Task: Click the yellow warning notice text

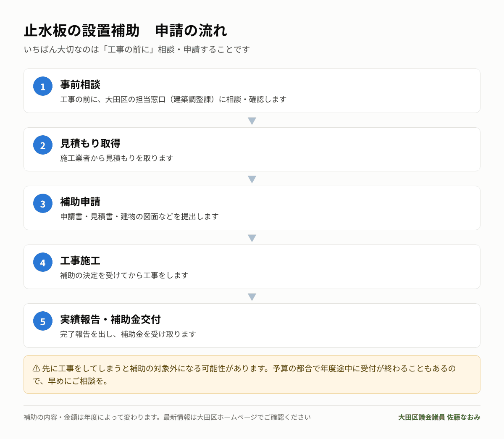Action: coord(244,375)
